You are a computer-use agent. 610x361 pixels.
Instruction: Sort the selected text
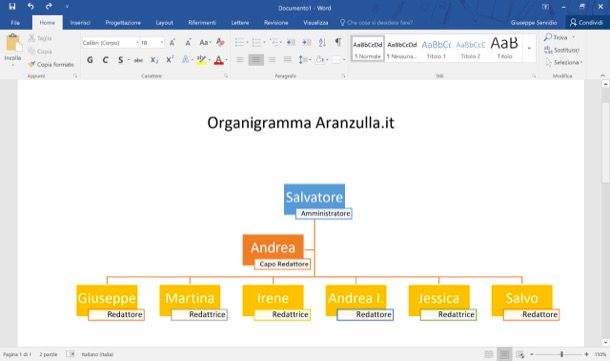[322, 42]
